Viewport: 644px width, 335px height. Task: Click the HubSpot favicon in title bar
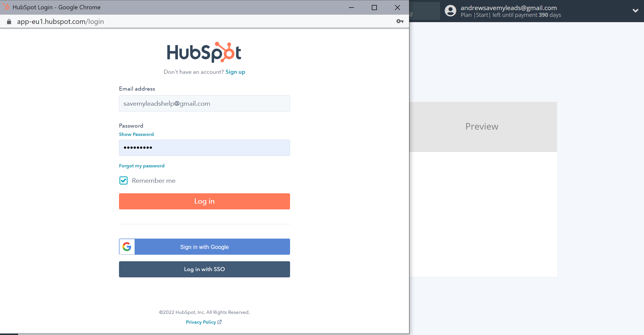point(6,7)
